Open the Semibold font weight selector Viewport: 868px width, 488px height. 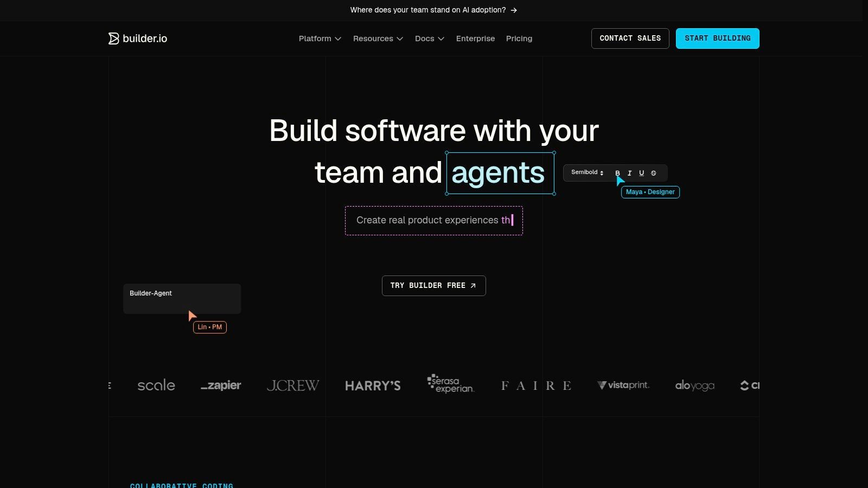pyautogui.click(x=588, y=172)
